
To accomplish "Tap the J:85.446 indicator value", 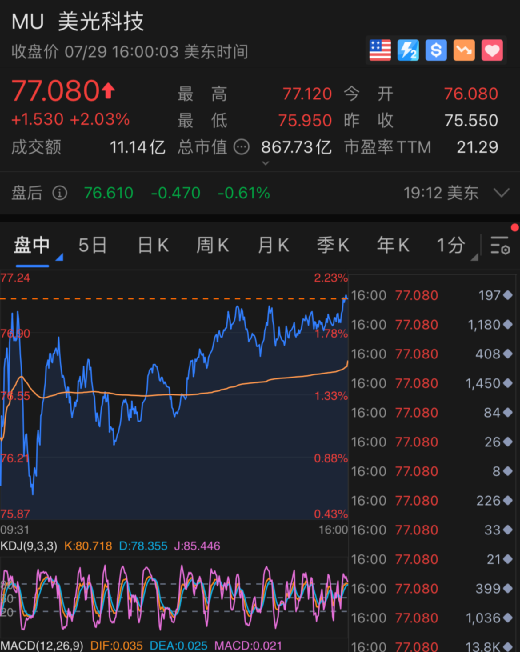I will tap(197, 546).
